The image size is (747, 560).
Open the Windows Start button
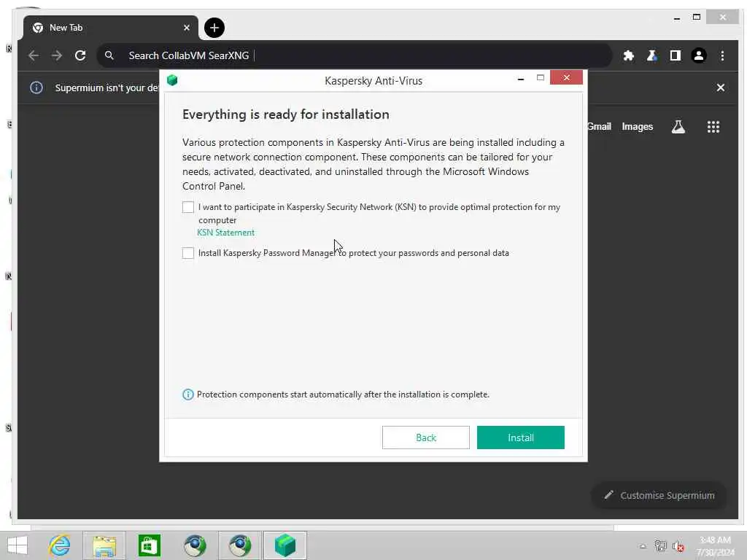[x=18, y=545]
